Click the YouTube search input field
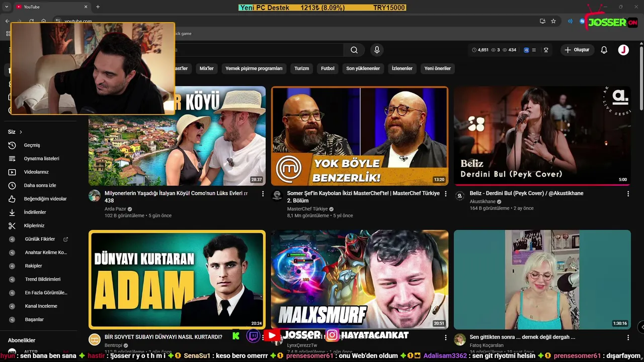Viewport: 644px width, 362px height. [x=259, y=50]
